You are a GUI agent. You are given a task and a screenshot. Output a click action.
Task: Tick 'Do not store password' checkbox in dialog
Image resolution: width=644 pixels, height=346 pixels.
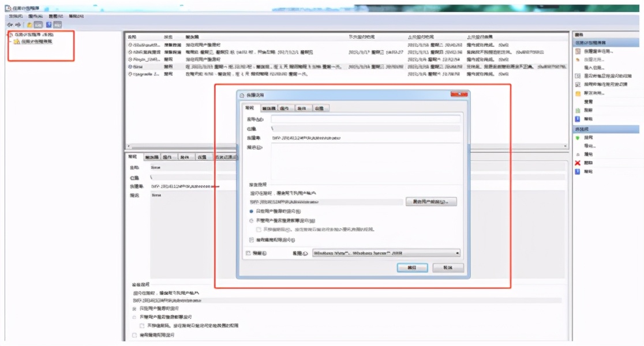point(259,230)
